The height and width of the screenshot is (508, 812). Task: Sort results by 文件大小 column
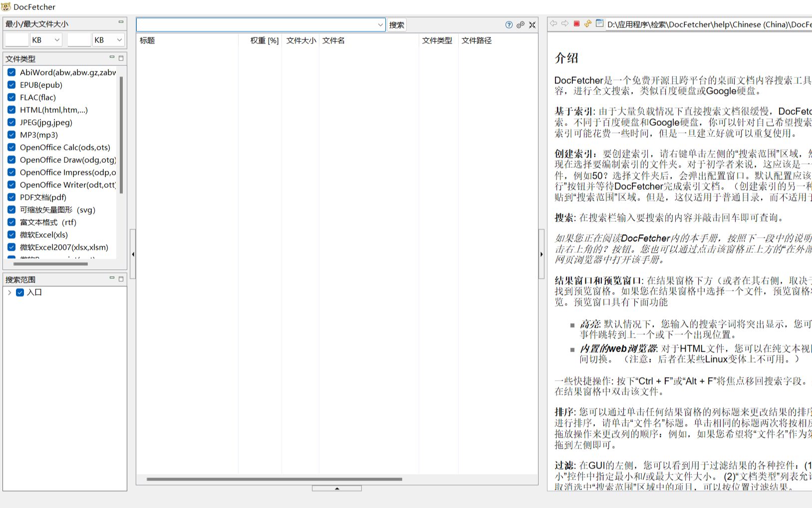coord(300,40)
